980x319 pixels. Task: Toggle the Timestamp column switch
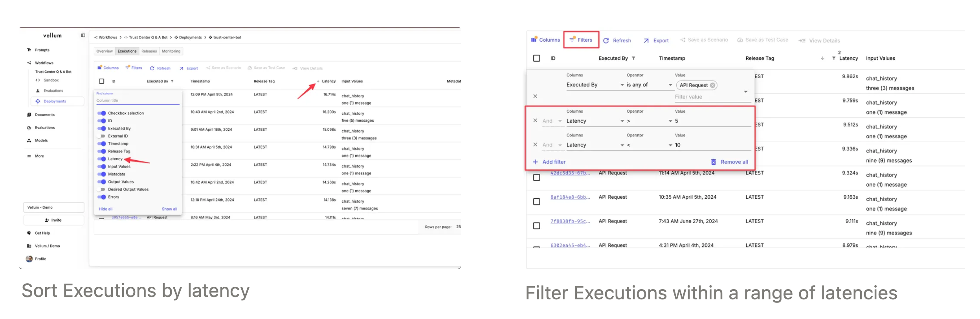pos(102,144)
